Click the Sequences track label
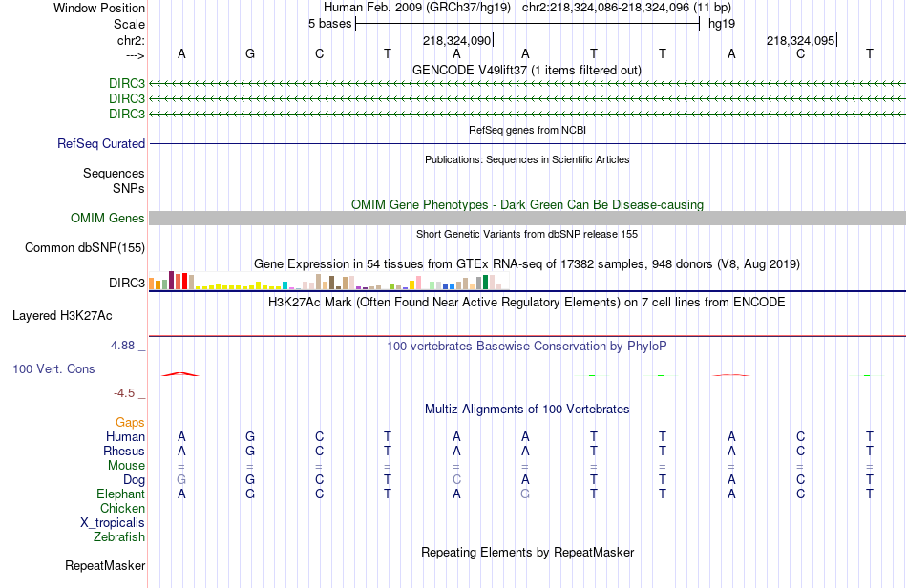The width and height of the screenshot is (907, 588). tap(114, 173)
